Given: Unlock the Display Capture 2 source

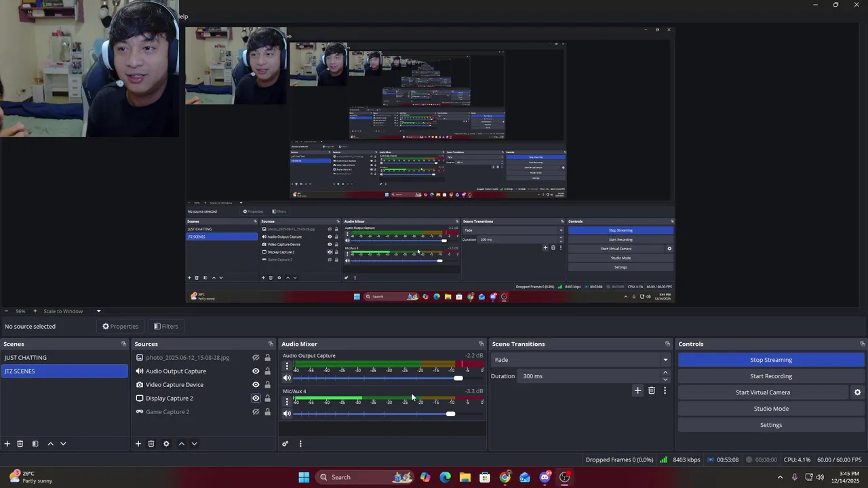Looking at the screenshot, I should point(267,399).
